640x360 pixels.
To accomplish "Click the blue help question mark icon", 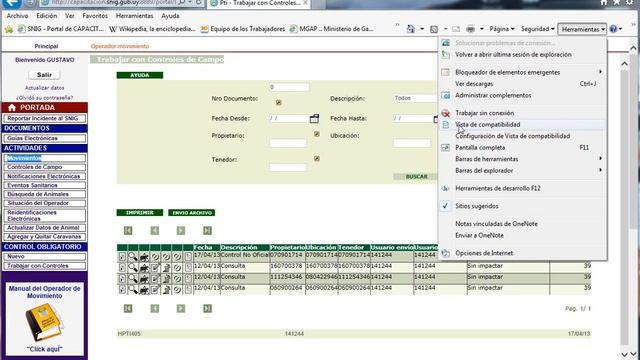I will [613, 29].
